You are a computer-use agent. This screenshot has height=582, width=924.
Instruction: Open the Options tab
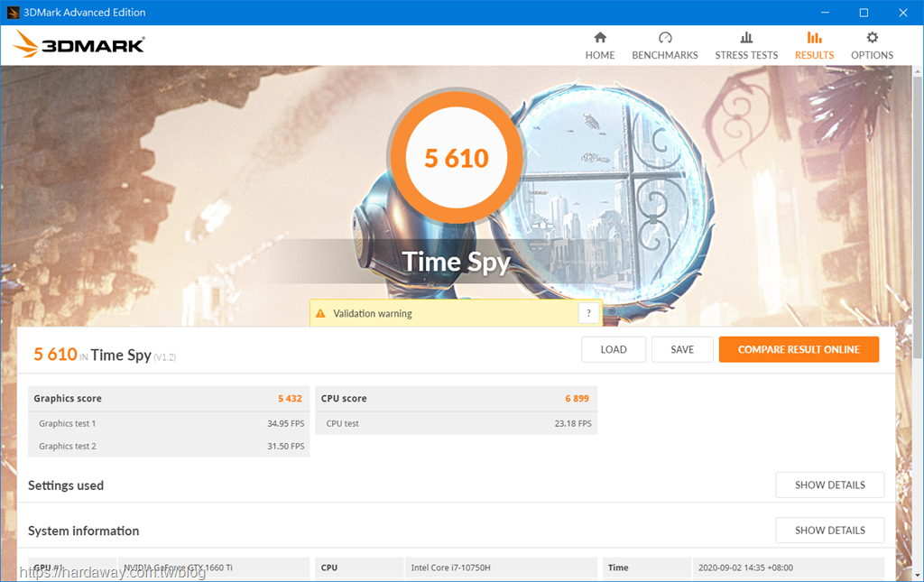pyautogui.click(x=872, y=46)
